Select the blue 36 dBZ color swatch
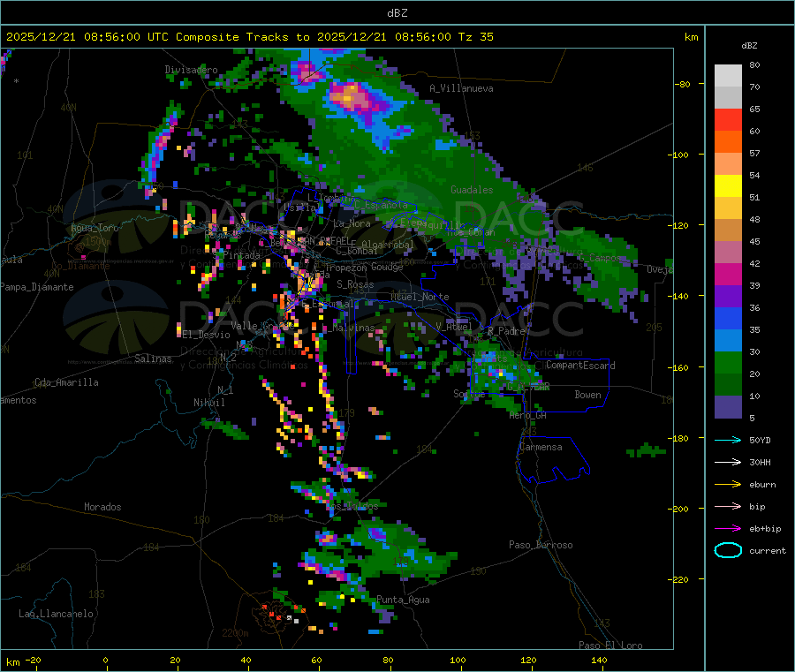The height and width of the screenshot is (672, 795). [728, 318]
